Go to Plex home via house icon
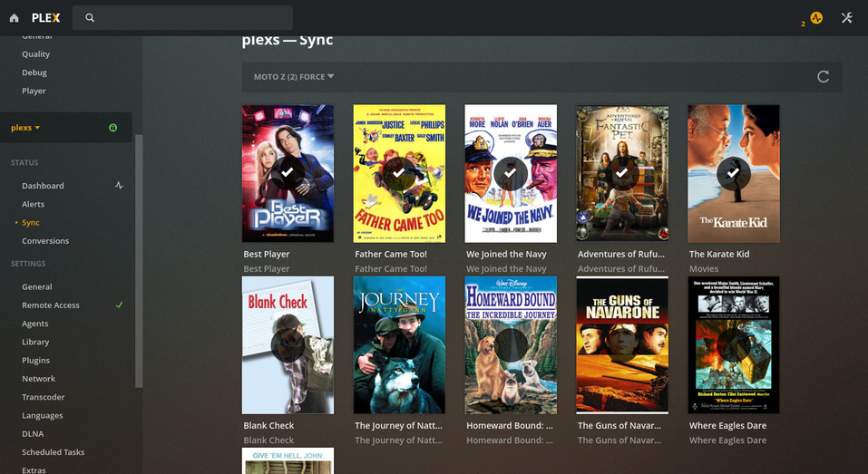Screen dimensions: 868x474 tap(15, 18)
